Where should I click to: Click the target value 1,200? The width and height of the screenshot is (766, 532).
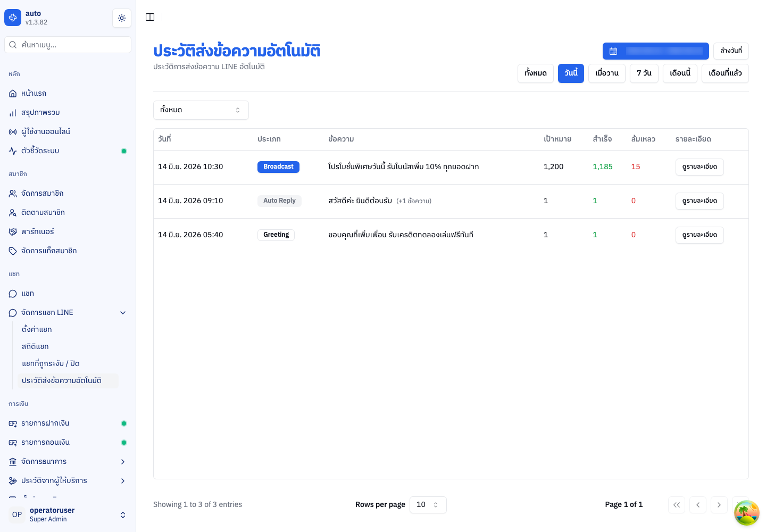point(553,167)
